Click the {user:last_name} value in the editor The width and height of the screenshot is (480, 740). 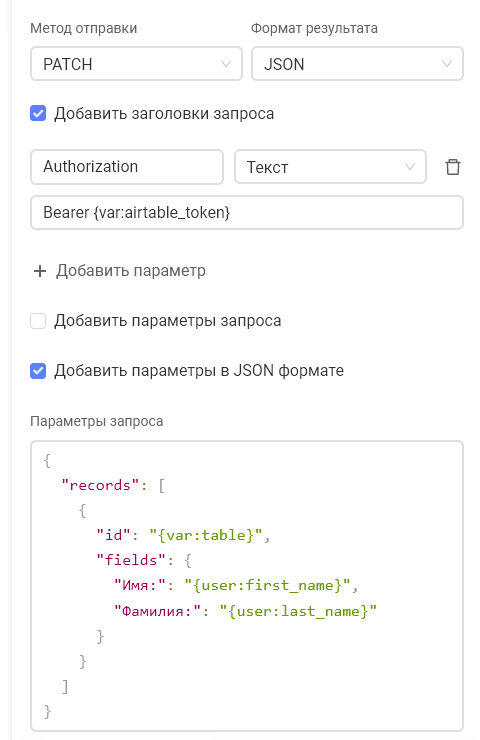298,611
